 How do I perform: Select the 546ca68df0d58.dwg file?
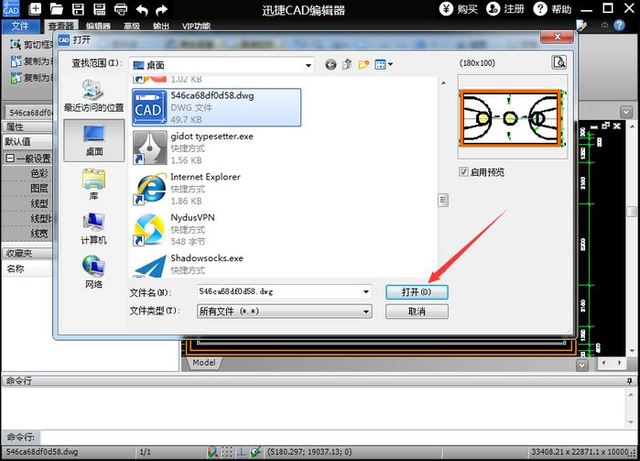pos(216,107)
